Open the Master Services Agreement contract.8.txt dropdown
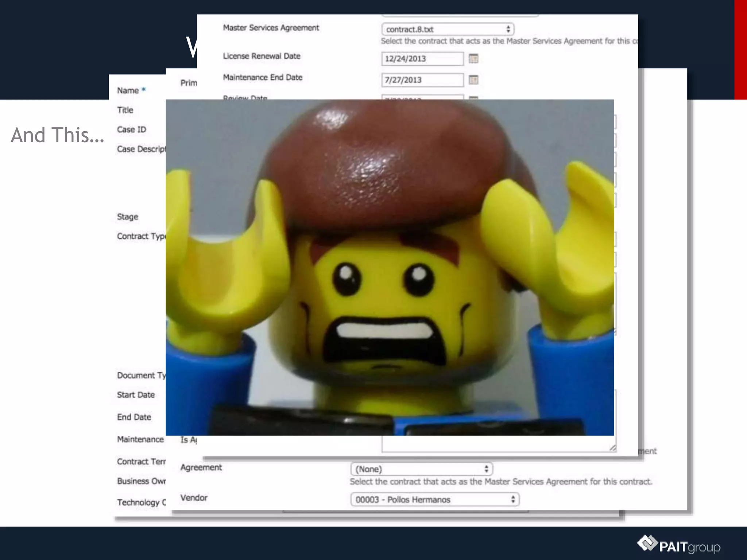The height and width of the screenshot is (560, 747). (448, 29)
